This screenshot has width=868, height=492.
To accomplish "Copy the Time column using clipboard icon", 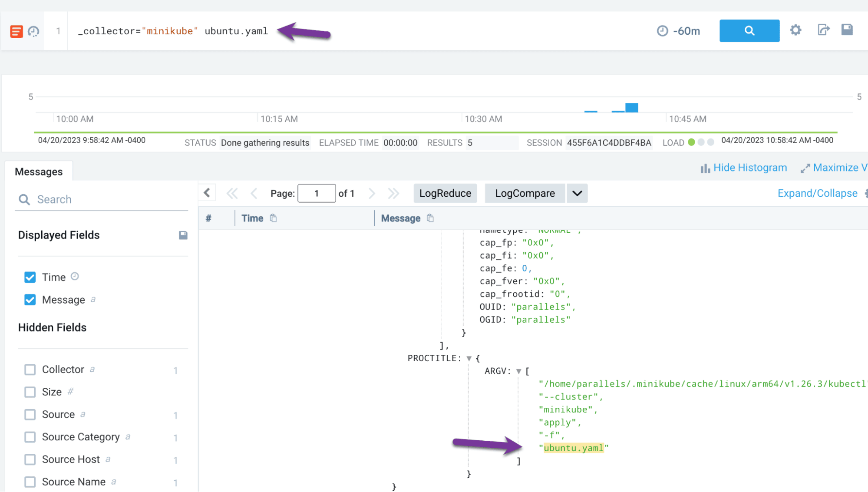I will click(273, 218).
